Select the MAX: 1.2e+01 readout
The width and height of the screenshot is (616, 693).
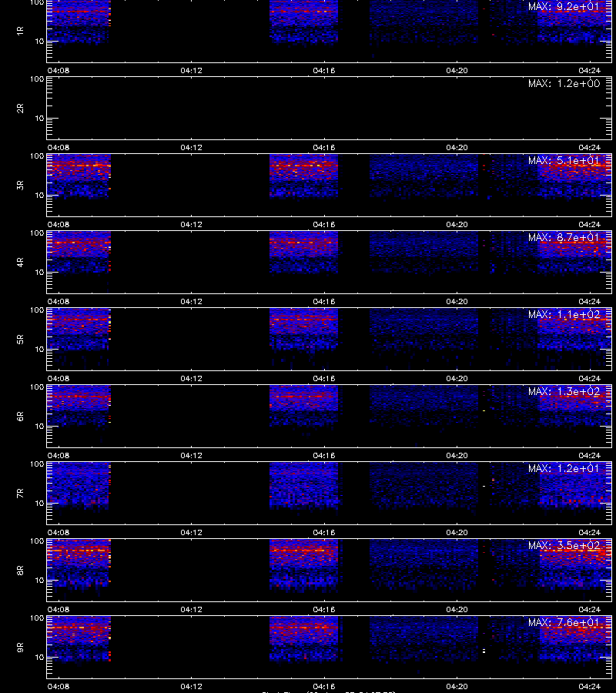(x=564, y=468)
